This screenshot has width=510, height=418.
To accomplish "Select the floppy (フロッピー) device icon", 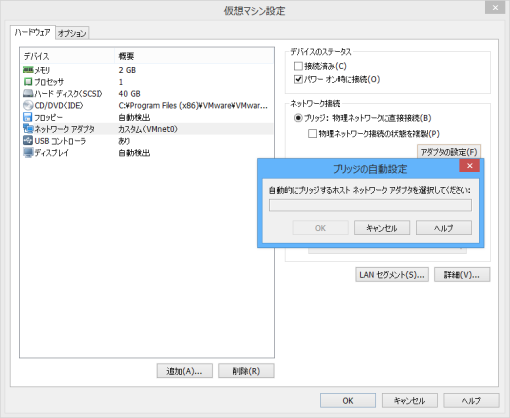I will point(28,117).
